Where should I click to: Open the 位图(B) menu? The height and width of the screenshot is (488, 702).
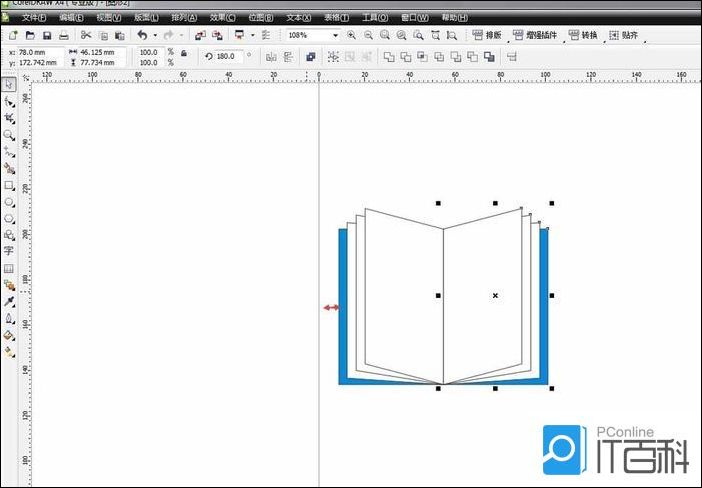pyautogui.click(x=261, y=17)
